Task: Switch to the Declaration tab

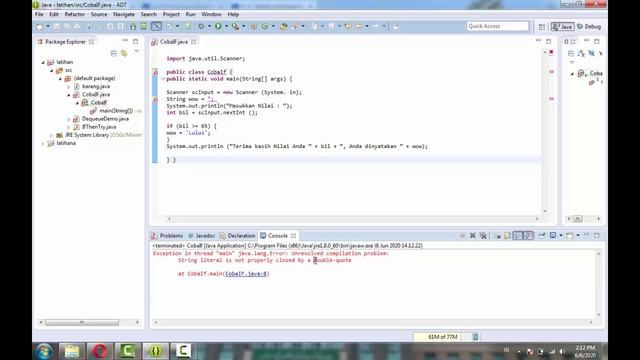Action: [x=237, y=236]
